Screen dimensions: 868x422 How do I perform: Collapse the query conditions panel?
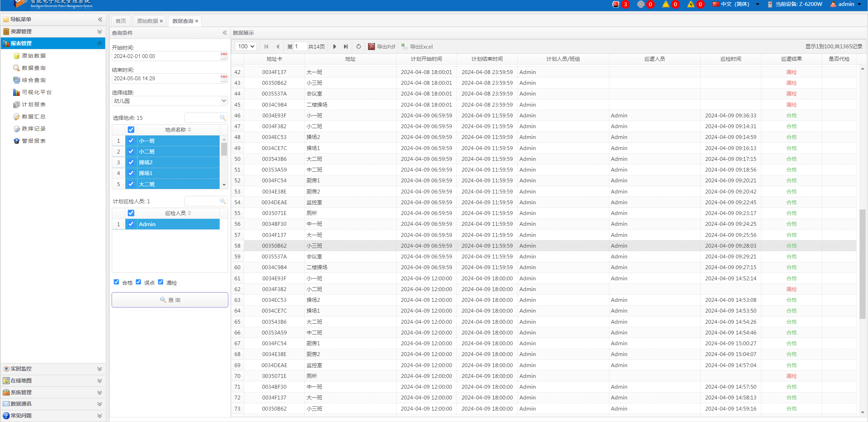click(x=225, y=33)
